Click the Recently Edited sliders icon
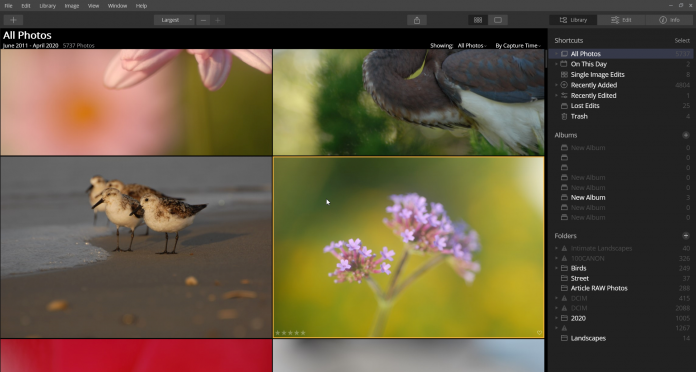Image resolution: width=696 pixels, height=372 pixels. pos(564,95)
